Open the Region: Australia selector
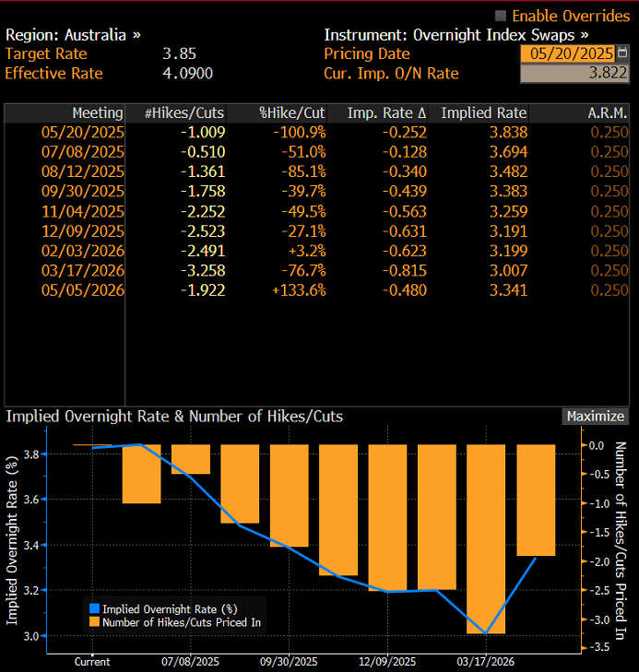The height and width of the screenshot is (672, 639). pyautogui.click(x=74, y=34)
